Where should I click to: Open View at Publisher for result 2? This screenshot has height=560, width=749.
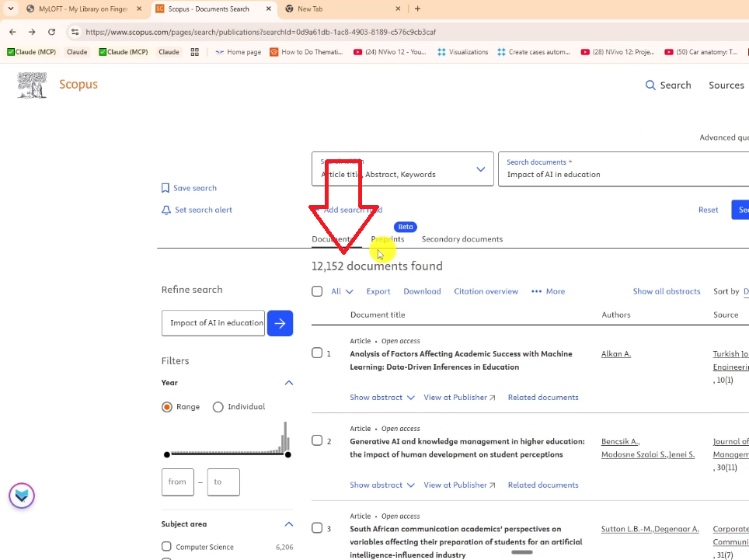tap(459, 485)
